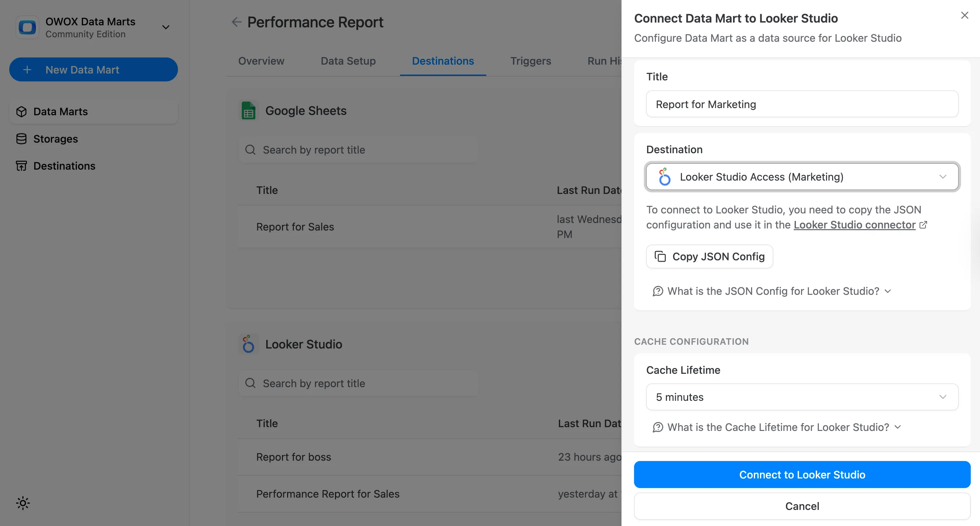This screenshot has width=980, height=526.
Task: Open Storages in the sidebar
Action: click(94, 139)
